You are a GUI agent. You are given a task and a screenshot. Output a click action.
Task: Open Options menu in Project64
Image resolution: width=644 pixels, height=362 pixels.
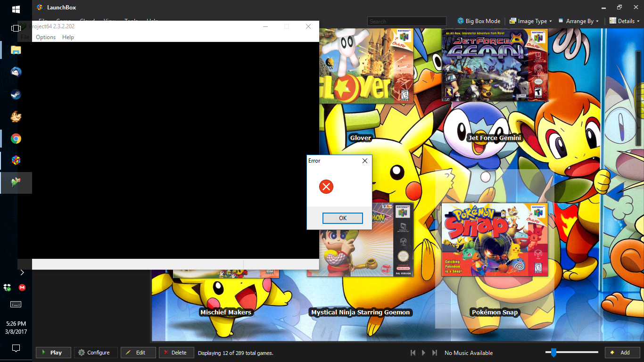(x=46, y=37)
